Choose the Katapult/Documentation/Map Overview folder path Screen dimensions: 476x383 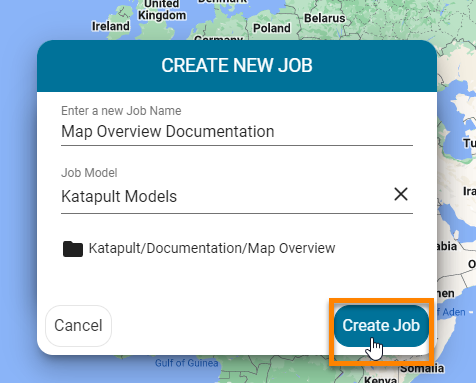212,248
